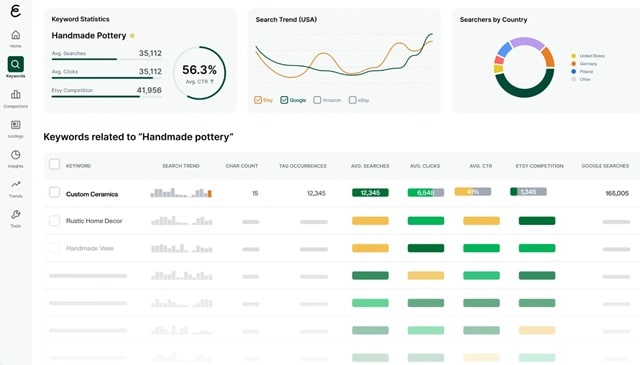Enable the eBay trend checkbox
Viewport: 640px width, 365px height.
tap(353, 100)
